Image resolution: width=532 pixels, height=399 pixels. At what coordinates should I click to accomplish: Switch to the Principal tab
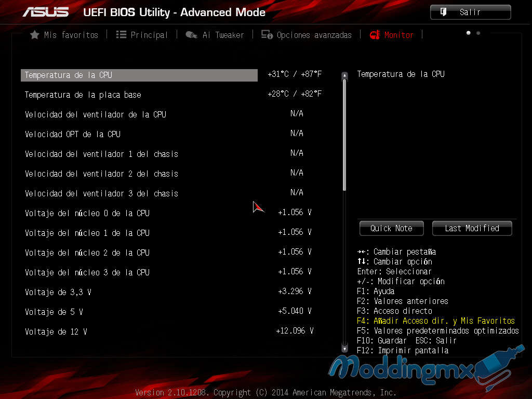(x=142, y=35)
